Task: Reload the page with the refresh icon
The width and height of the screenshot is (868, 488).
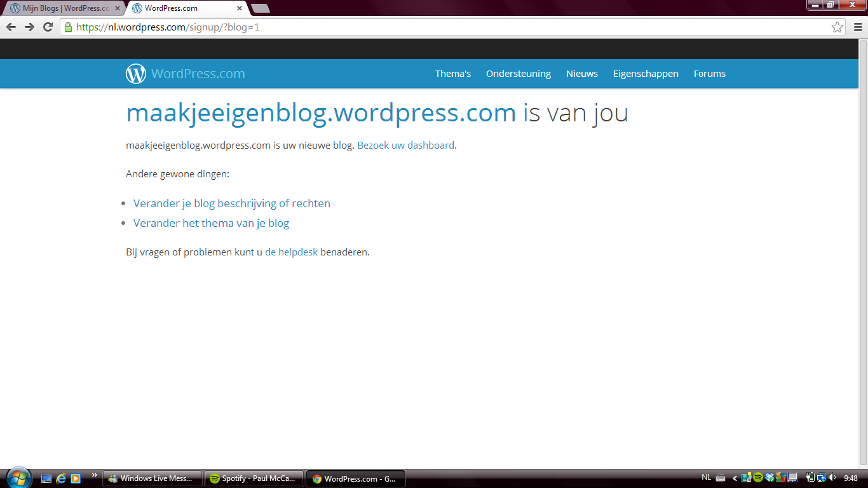Action: point(48,27)
